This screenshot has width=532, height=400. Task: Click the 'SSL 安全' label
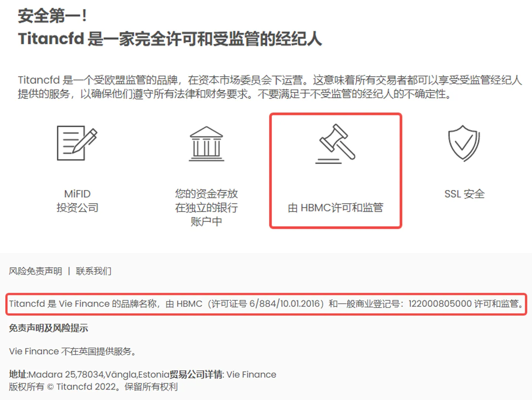tap(464, 194)
